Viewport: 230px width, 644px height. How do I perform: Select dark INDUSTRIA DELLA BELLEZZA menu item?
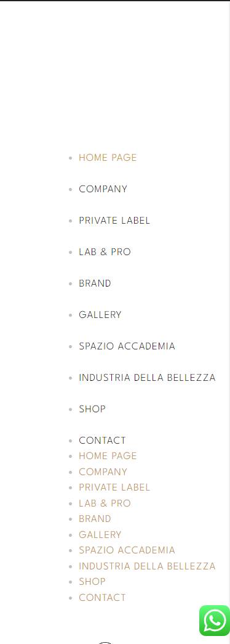(147, 377)
